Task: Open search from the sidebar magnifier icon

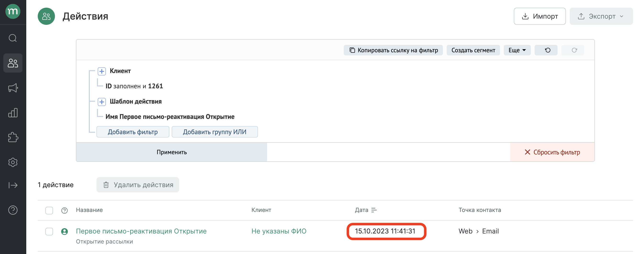Action: pyautogui.click(x=13, y=38)
